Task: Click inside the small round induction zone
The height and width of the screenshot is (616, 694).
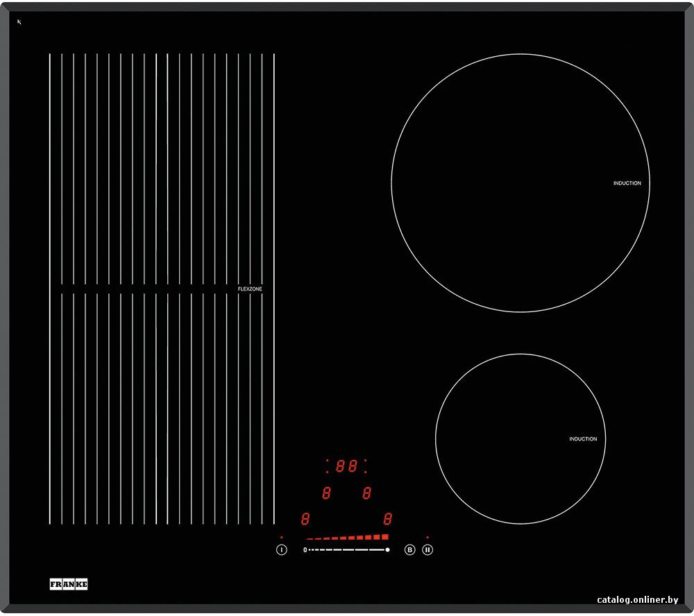Action: coord(520,439)
